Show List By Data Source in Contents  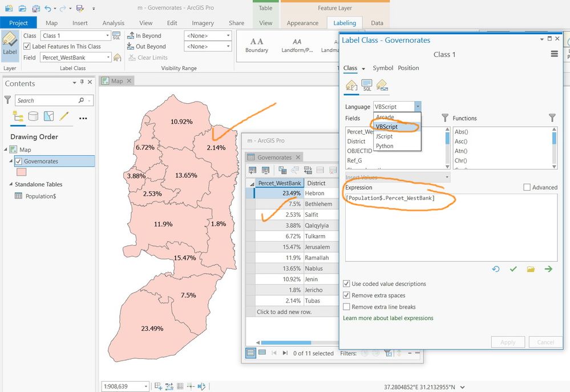click(x=33, y=116)
